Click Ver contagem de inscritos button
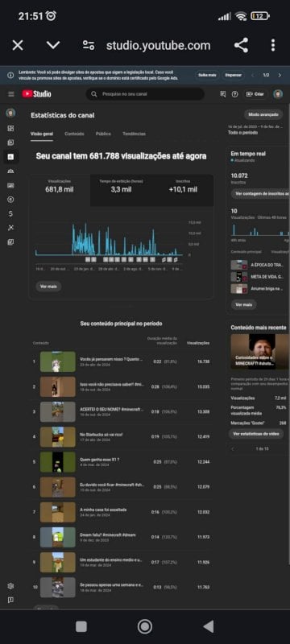 click(260, 193)
